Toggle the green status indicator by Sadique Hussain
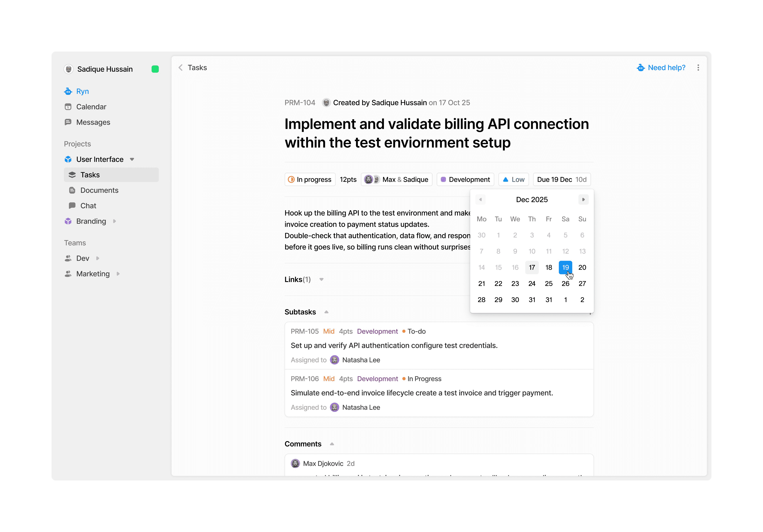763x532 pixels. coord(155,69)
